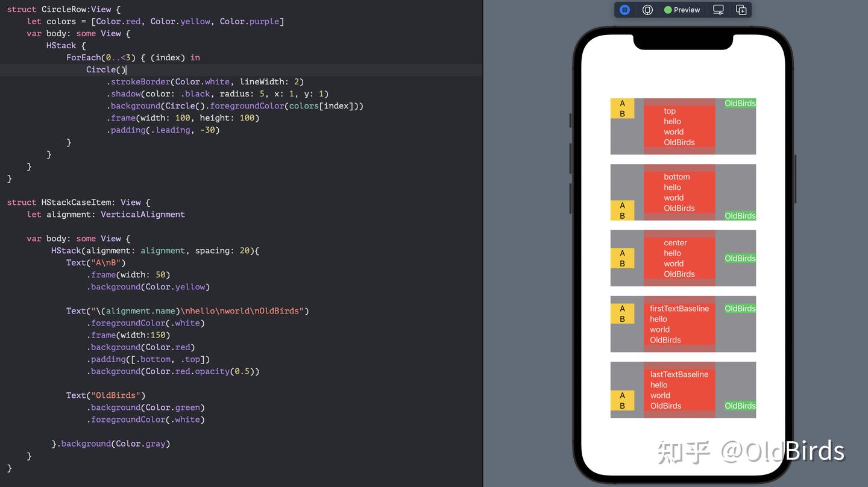Screen dimensions: 868x487
Task: Click the "let alignment: VerticalAlignment" line
Action: pyautogui.click(x=106, y=214)
